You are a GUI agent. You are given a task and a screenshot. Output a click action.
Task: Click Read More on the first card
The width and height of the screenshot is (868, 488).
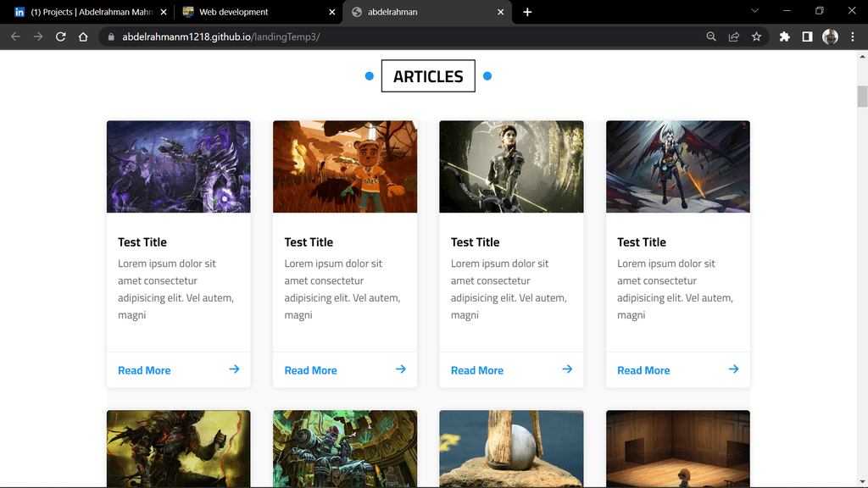[144, 370]
